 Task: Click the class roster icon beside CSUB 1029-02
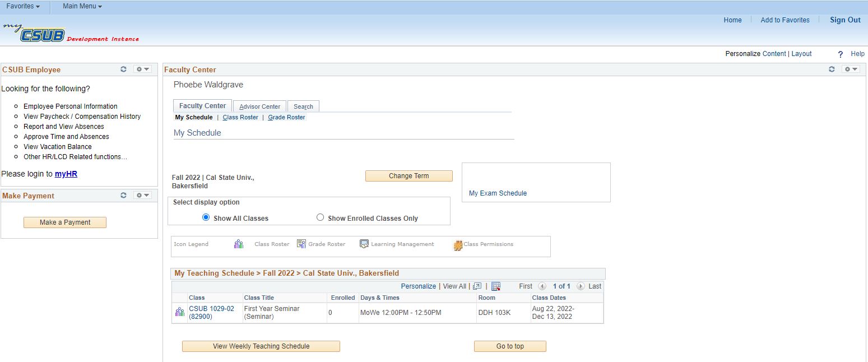click(x=179, y=312)
